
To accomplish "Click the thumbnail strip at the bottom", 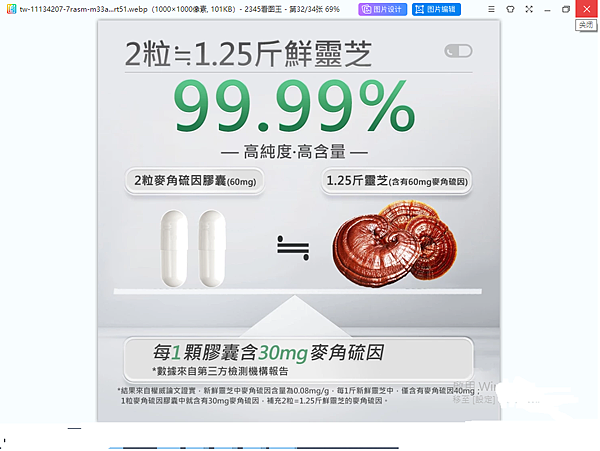I will tap(253, 448).
